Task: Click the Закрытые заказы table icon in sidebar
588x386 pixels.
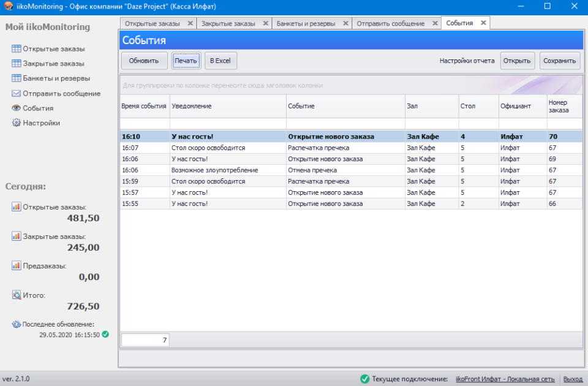Action: [x=17, y=64]
